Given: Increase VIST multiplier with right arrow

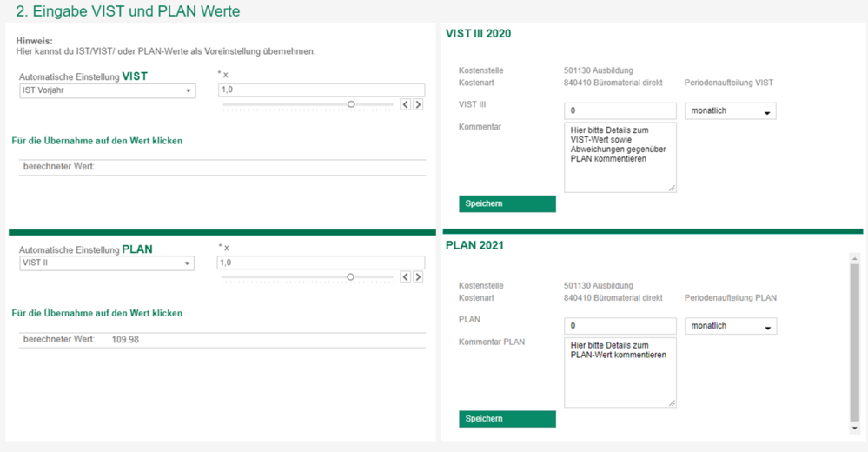Looking at the screenshot, I should pyautogui.click(x=418, y=104).
